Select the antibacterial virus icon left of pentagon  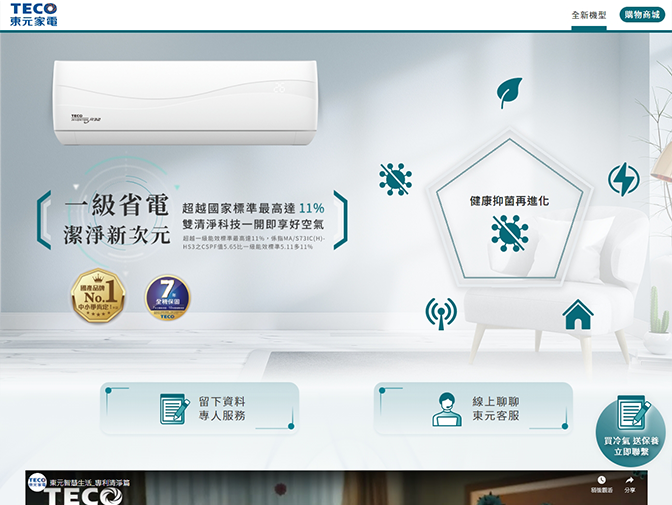[x=395, y=179]
